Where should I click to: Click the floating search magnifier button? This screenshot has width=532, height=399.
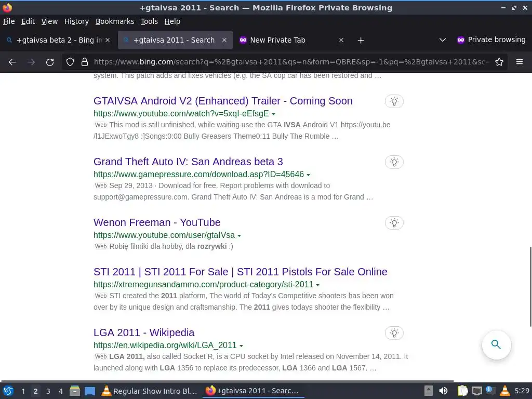tap(496, 345)
